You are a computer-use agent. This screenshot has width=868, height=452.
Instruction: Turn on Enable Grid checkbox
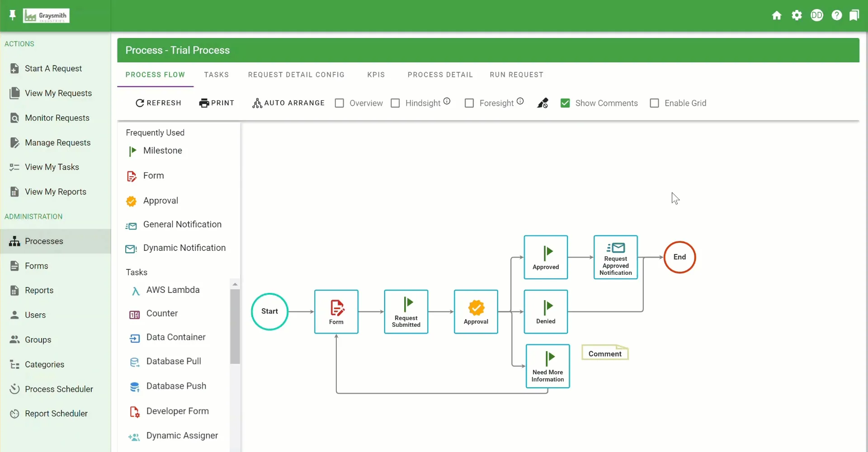coord(654,104)
